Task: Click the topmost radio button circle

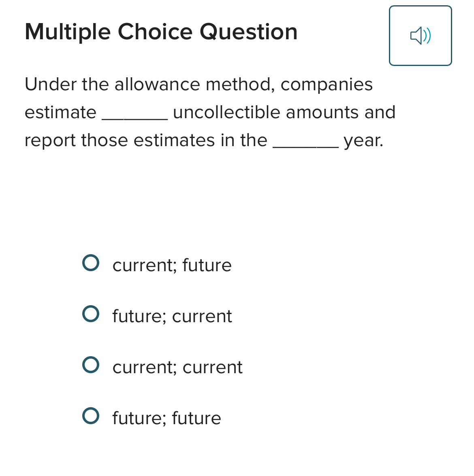Action: click(x=91, y=262)
